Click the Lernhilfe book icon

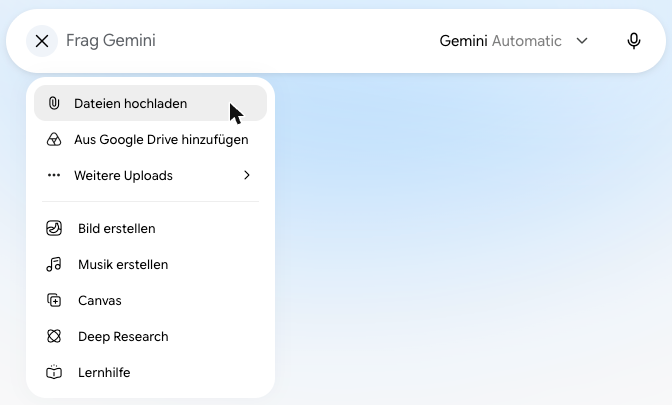coord(54,372)
